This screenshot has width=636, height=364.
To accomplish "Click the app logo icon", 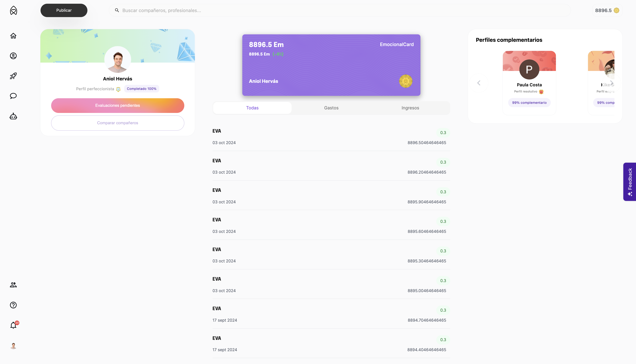I will 14,11.
